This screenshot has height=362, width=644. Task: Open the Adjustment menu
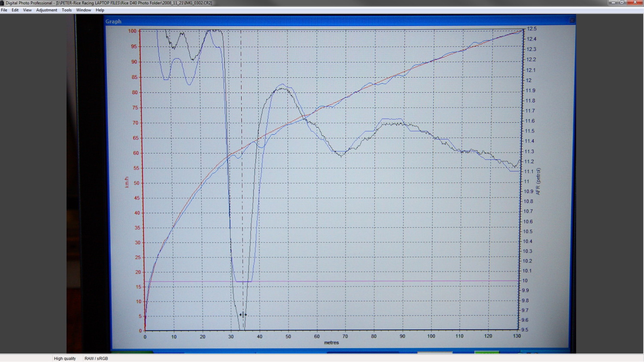coord(46,10)
